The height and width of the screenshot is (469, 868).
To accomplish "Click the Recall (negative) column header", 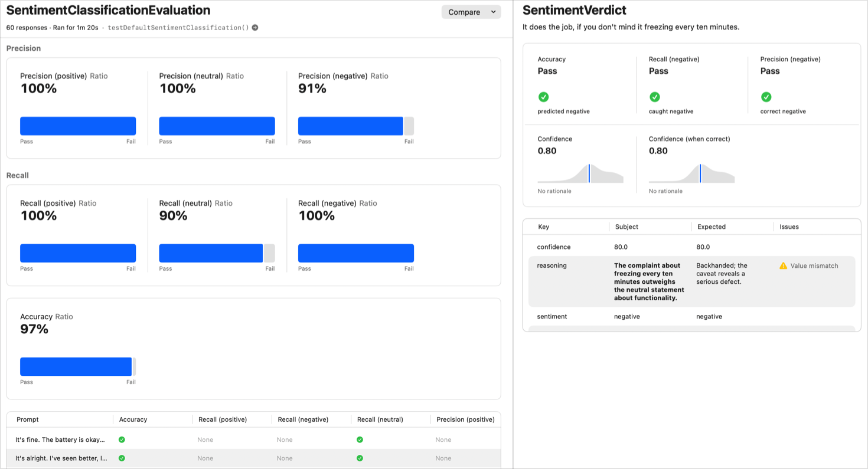I will (x=303, y=419).
